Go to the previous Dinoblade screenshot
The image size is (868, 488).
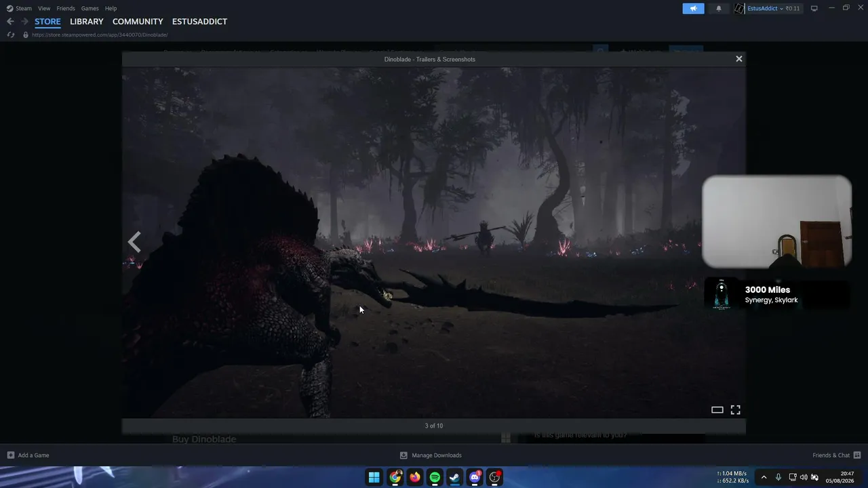click(x=134, y=242)
